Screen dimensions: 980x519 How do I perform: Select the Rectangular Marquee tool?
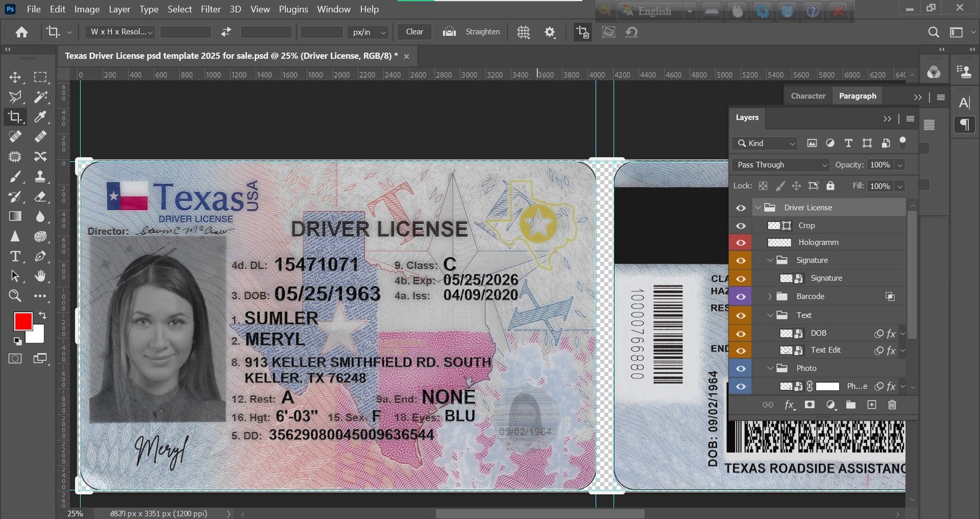coord(40,77)
